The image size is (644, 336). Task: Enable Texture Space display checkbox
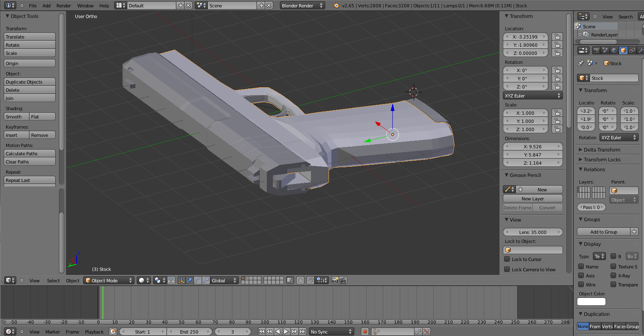(613, 266)
